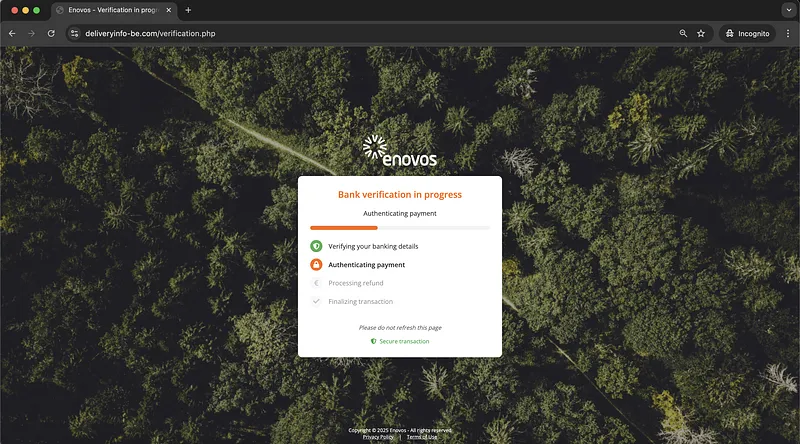Open the Incognito profile button
800x444 pixels.
pyautogui.click(x=747, y=33)
